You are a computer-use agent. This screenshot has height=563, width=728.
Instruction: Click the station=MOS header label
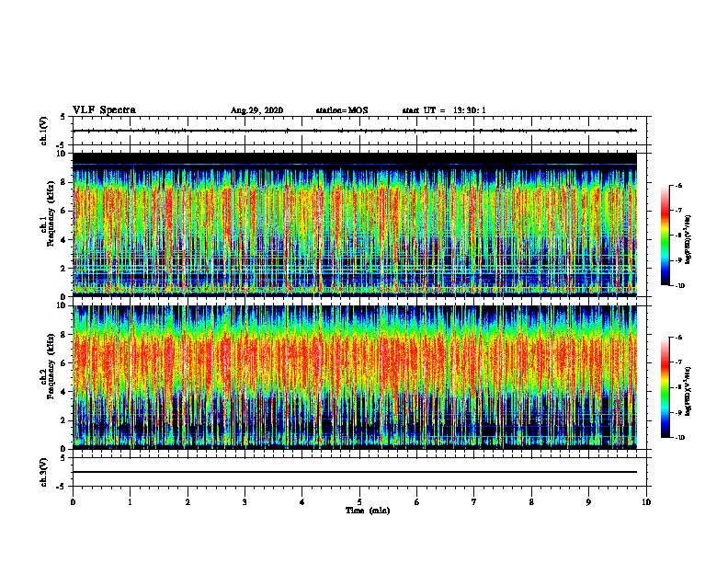(342, 110)
